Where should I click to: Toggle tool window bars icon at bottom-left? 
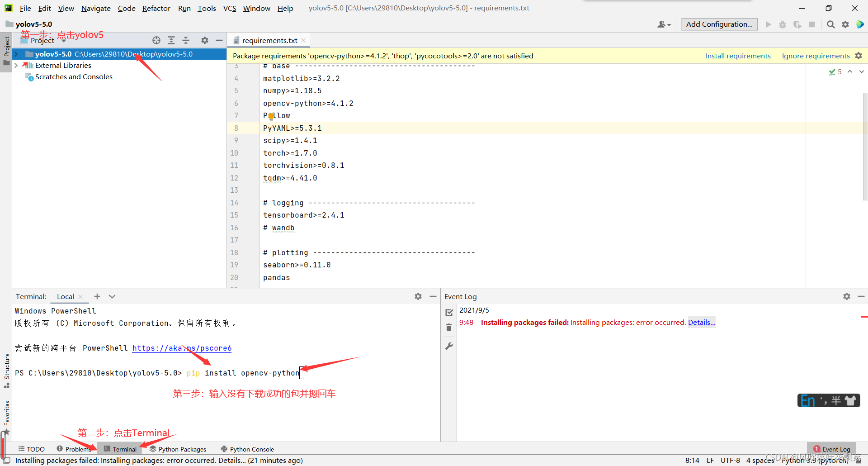click(x=7, y=461)
